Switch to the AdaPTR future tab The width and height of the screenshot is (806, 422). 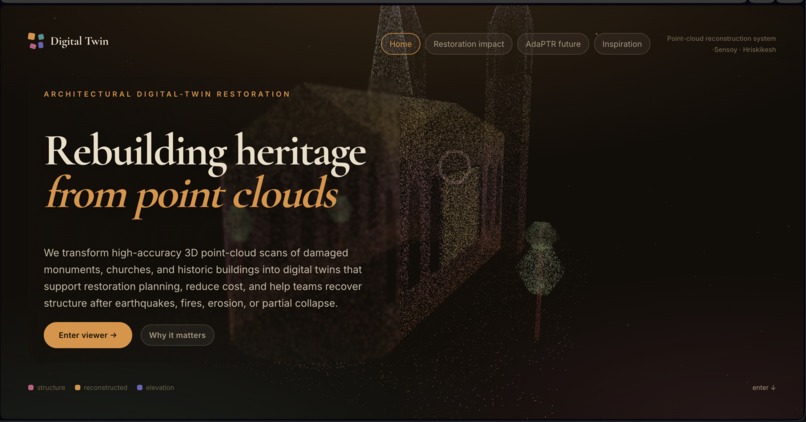tap(553, 44)
